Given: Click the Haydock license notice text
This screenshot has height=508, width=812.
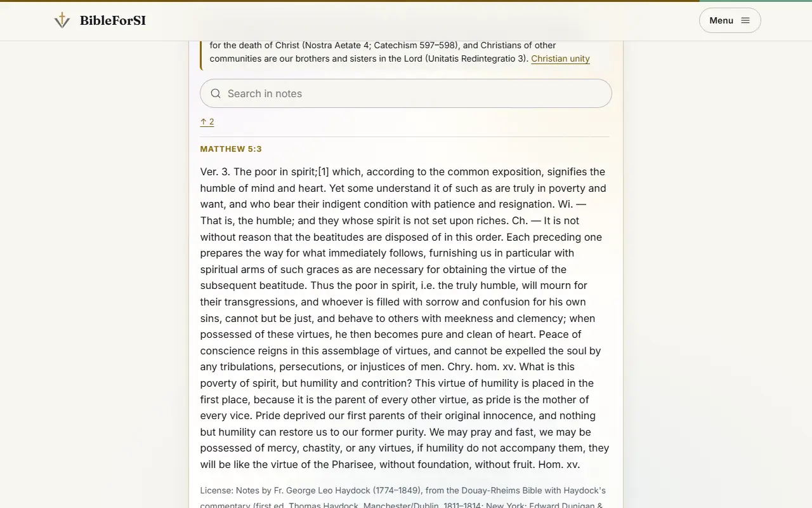Looking at the screenshot, I should click(403, 498).
